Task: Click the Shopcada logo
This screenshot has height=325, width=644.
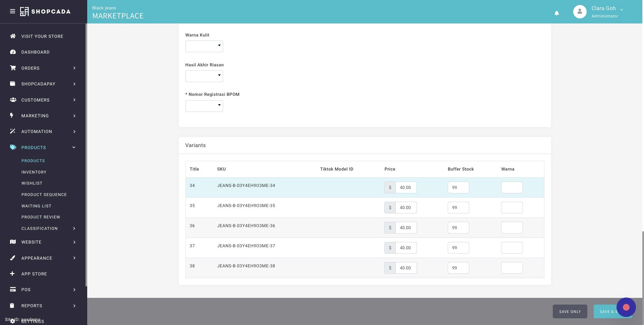Action: point(45,11)
